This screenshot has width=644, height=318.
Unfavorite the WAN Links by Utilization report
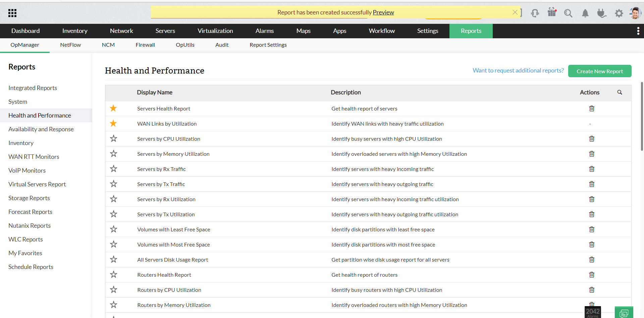[113, 123]
